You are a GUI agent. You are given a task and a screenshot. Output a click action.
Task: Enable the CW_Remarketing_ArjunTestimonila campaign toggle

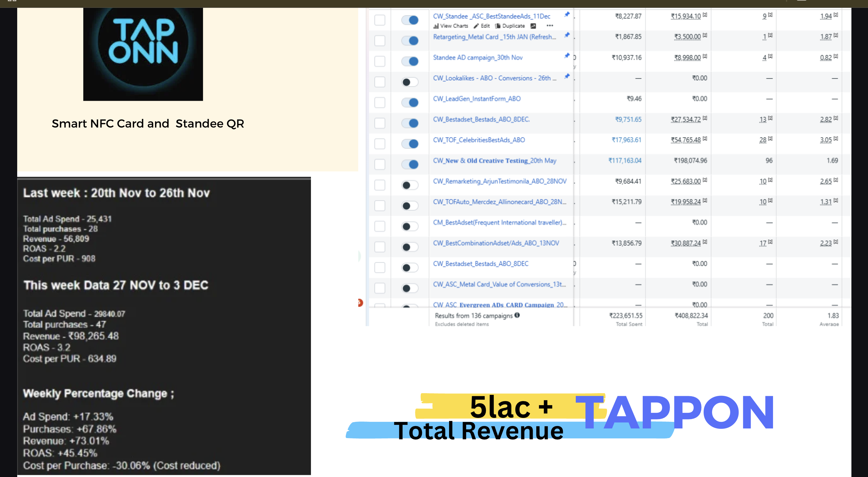click(410, 185)
